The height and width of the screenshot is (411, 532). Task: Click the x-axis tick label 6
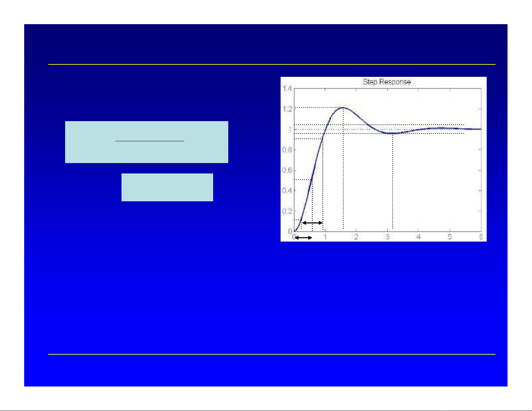(481, 237)
